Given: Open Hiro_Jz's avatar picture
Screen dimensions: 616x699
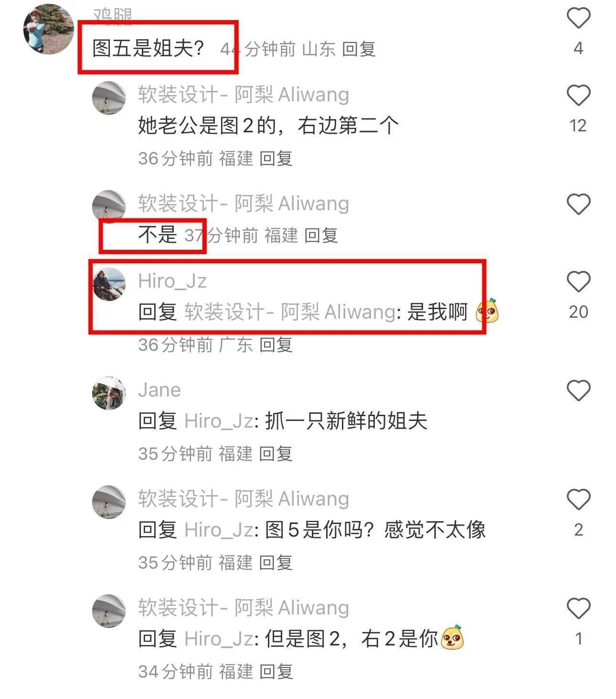Looking at the screenshot, I should (x=109, y=285).
